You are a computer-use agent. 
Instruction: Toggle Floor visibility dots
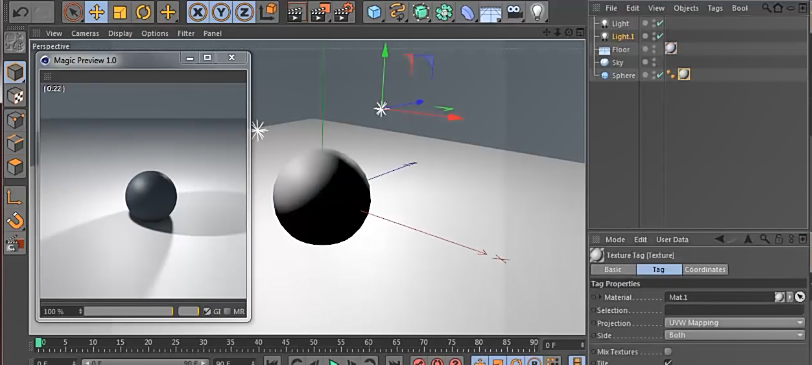pyautogui.click(x=654, y=49)
